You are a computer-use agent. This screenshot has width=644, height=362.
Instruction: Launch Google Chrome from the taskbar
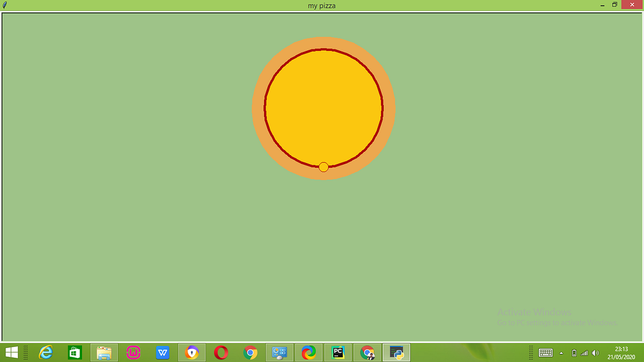250,352
